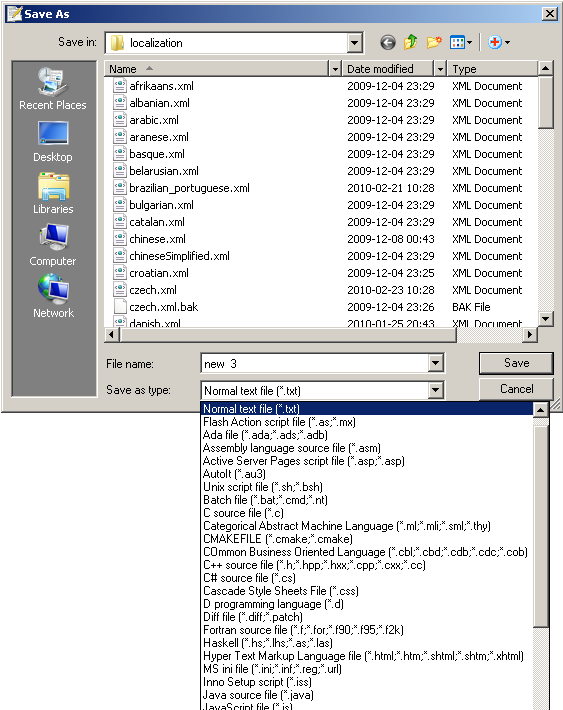Screen dimensions: 563x710
Task: Go up one folder level
Action: (x=410, y=42)
